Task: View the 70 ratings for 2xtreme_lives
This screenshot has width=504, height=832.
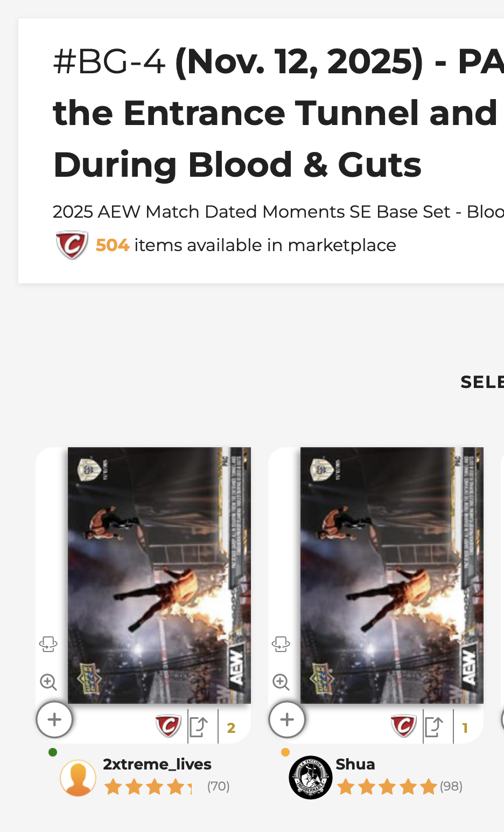Action: click(219, 787)
